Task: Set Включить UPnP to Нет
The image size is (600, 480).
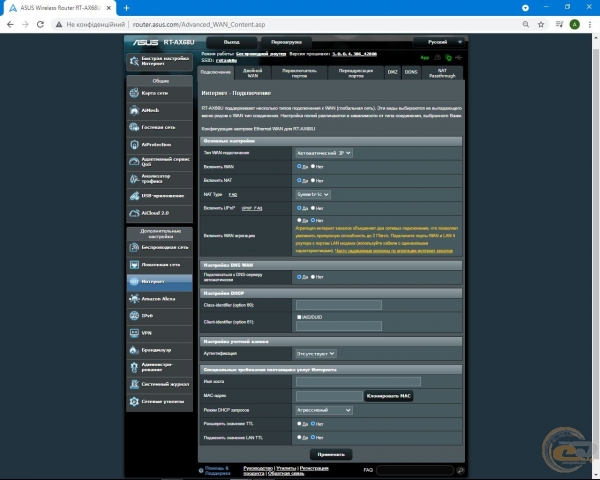Action: point(313,208)
